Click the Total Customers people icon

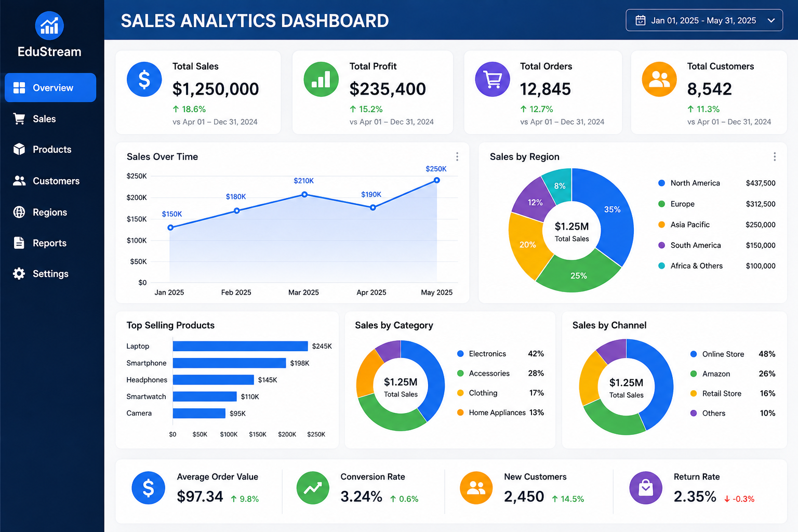pos(659,79)
